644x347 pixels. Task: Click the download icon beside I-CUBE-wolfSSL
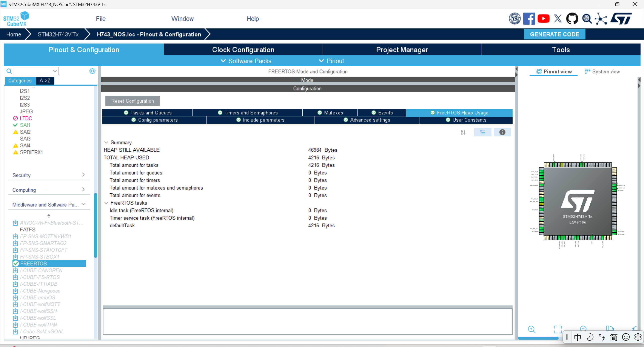point(15,318)
